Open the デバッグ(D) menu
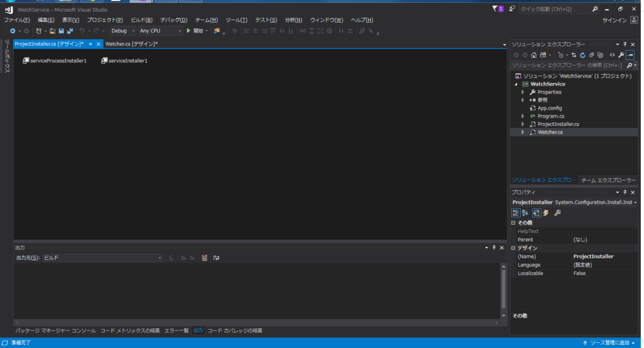 coord(174,20)
